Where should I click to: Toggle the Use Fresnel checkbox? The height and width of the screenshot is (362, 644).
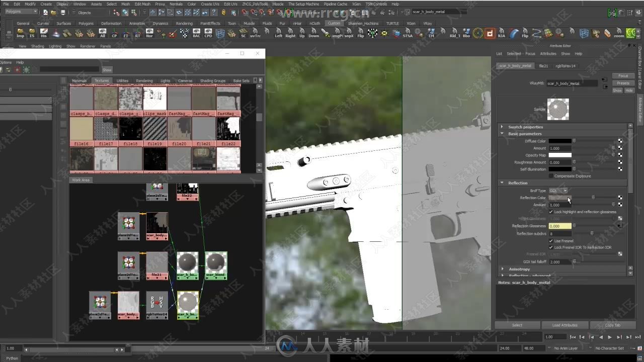551,241
